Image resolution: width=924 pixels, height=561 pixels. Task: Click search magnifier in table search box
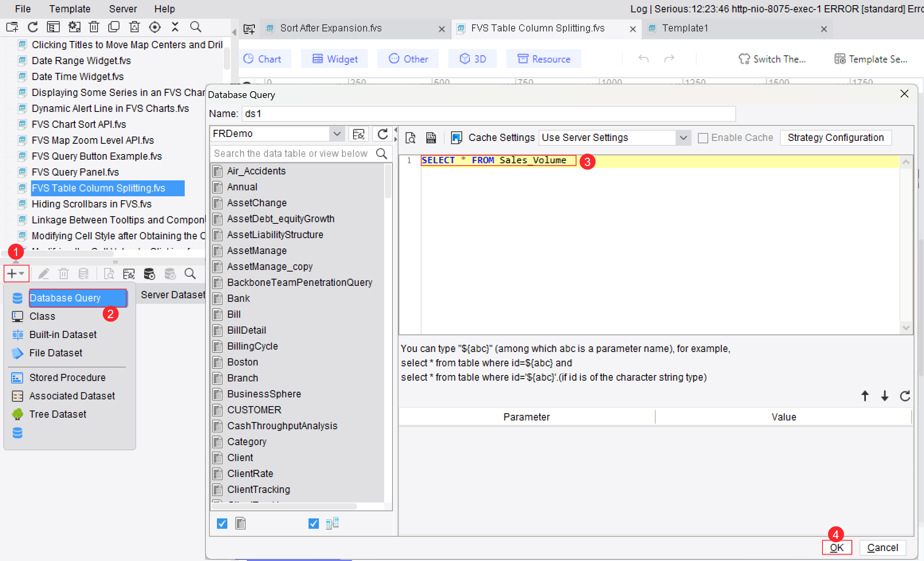381,154
